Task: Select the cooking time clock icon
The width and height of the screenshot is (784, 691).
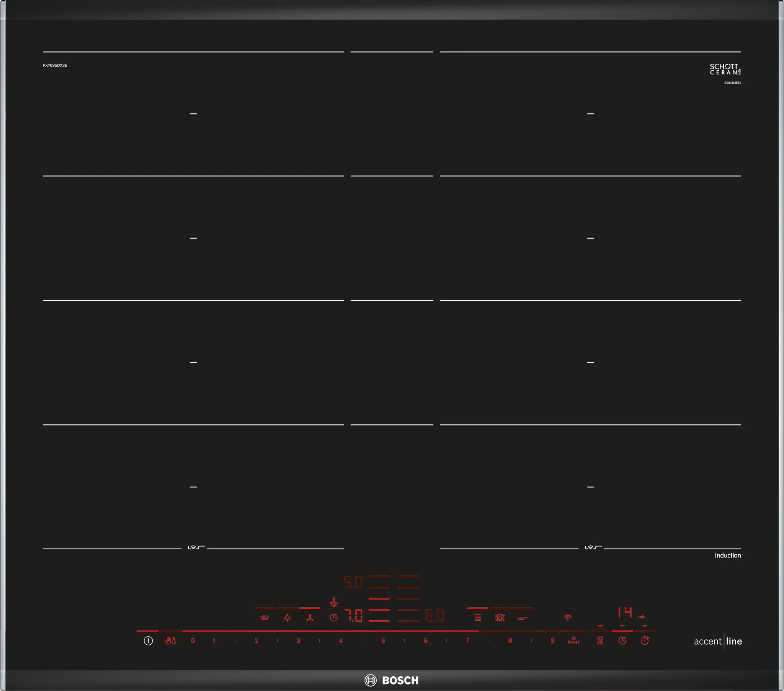Action: pyautogui.click(x=622, y=641)
